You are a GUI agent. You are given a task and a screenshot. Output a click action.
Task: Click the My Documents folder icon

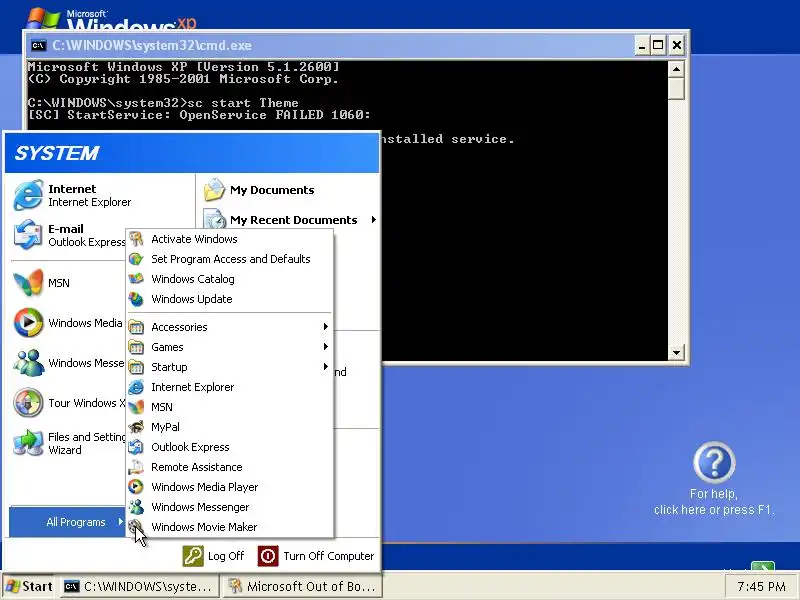click(x=214, y=190)
